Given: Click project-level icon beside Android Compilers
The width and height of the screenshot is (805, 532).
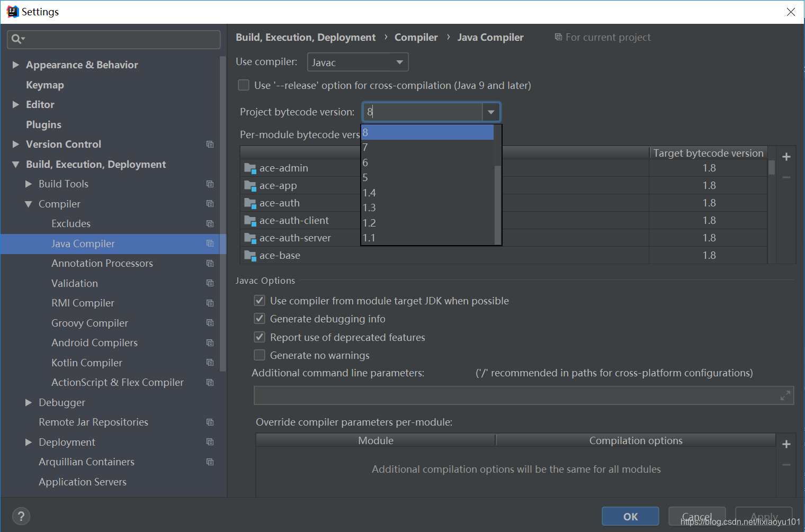Looking at the screenshot, I should (x=210, y=343).
